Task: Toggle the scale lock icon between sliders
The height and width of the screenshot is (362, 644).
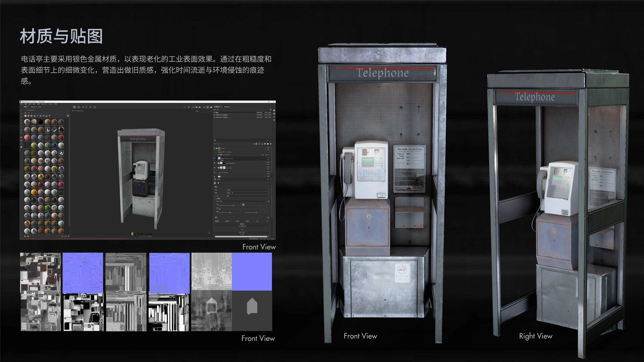Action: pyautogui.click(x=243, y=205)
